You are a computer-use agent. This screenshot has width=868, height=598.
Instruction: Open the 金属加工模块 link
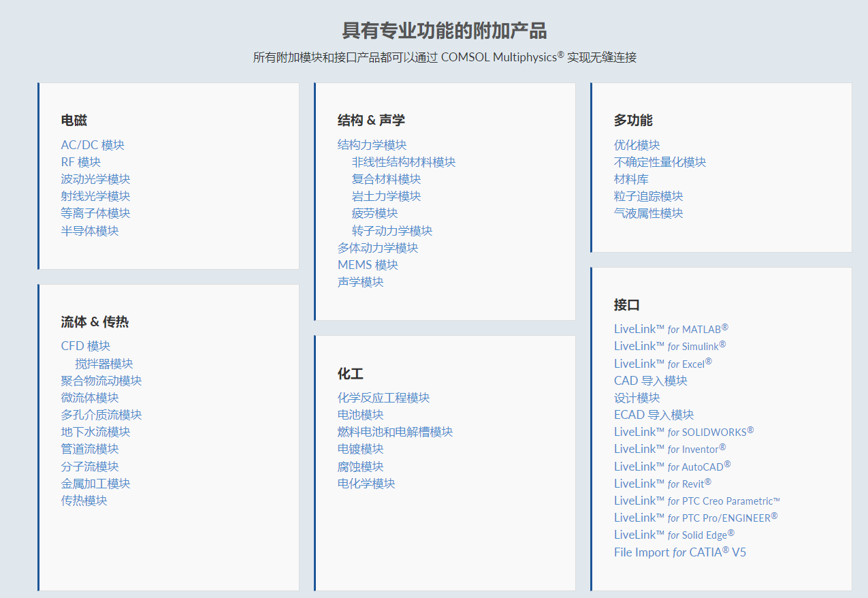95,484
